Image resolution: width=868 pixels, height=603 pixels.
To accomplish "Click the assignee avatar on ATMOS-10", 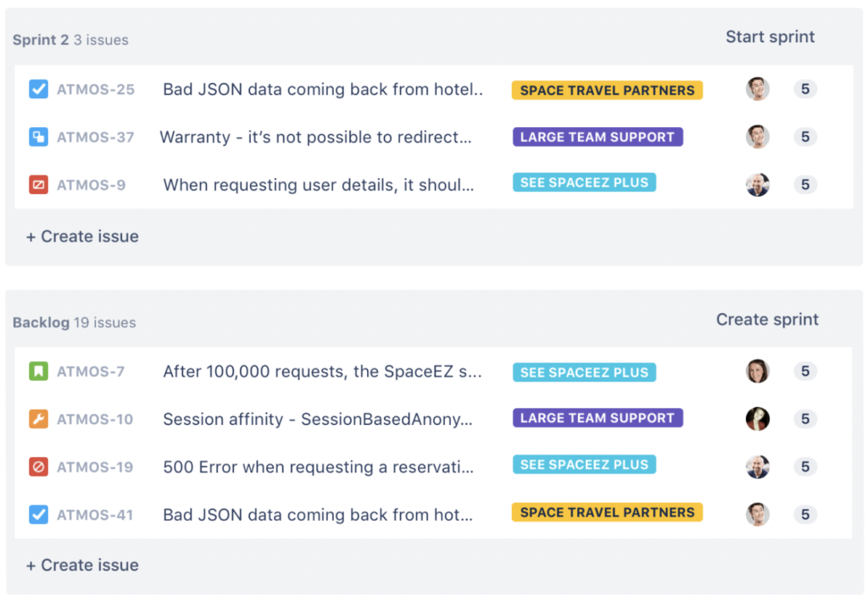I will (757, 418).
